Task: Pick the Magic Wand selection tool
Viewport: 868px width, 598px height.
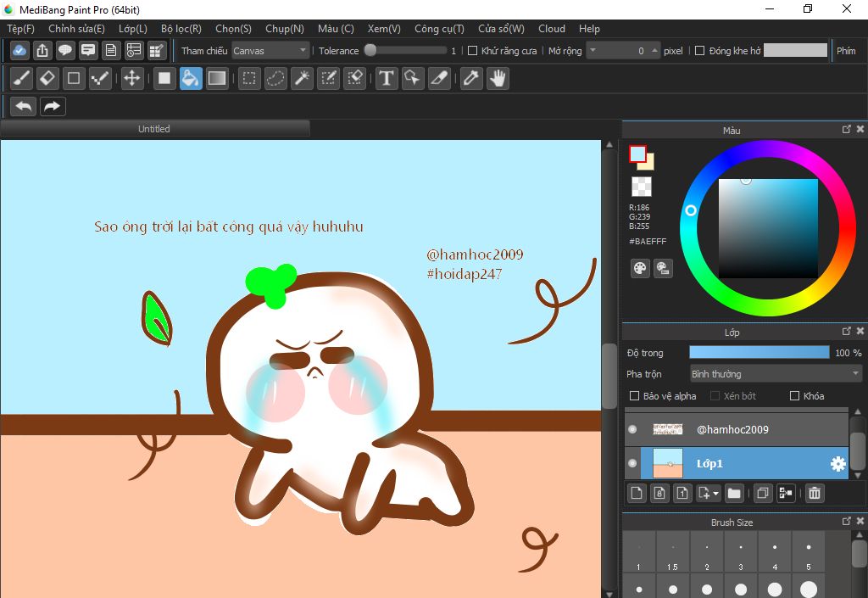Action: tap(302, 79)
